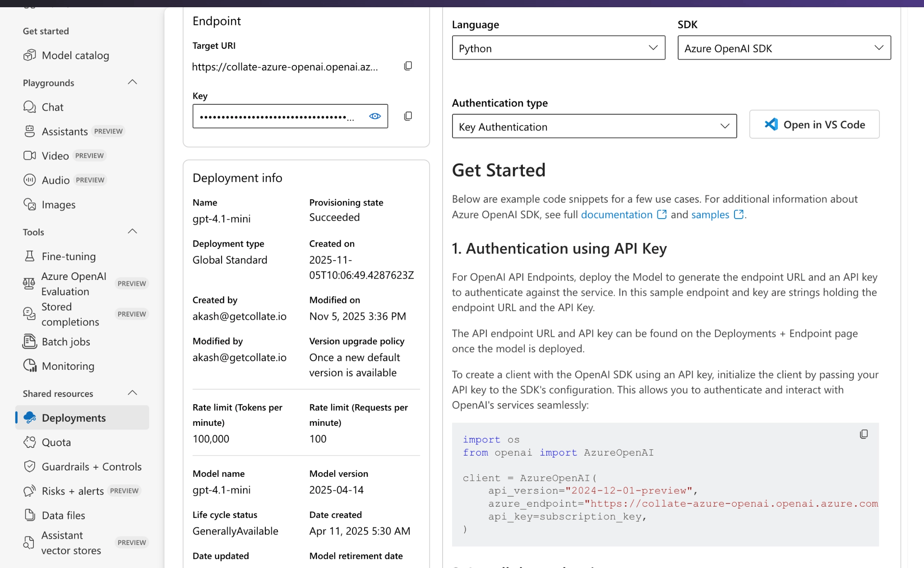Click api_version string in code snippet

[629, 491]
